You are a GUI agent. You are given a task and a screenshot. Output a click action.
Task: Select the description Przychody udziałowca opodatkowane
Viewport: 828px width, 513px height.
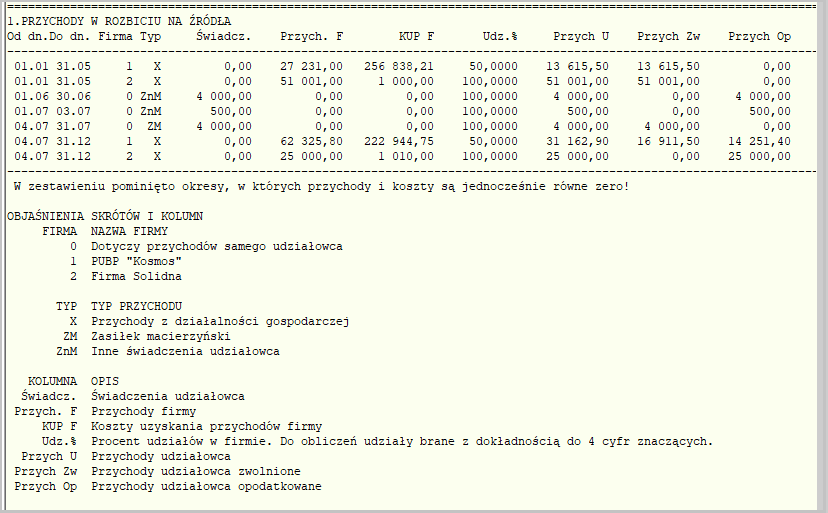point(206,487)
